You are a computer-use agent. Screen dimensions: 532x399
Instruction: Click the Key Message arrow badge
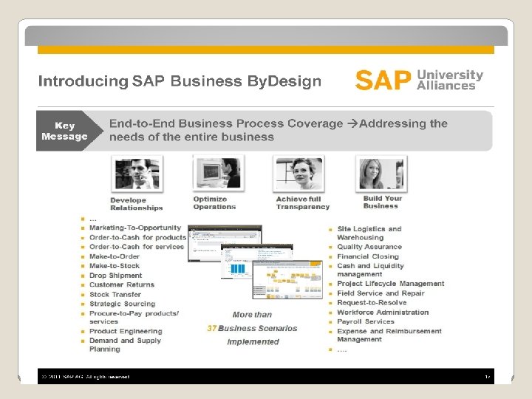69,131
